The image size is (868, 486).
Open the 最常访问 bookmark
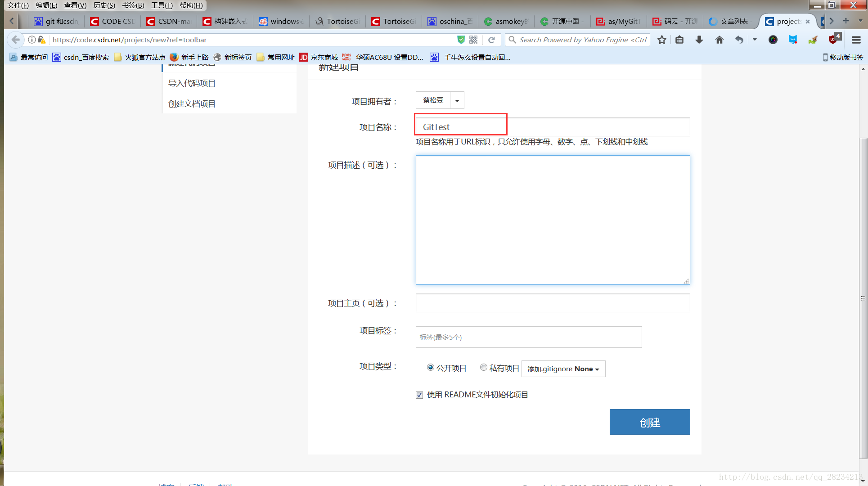click(x=28, y=57)
